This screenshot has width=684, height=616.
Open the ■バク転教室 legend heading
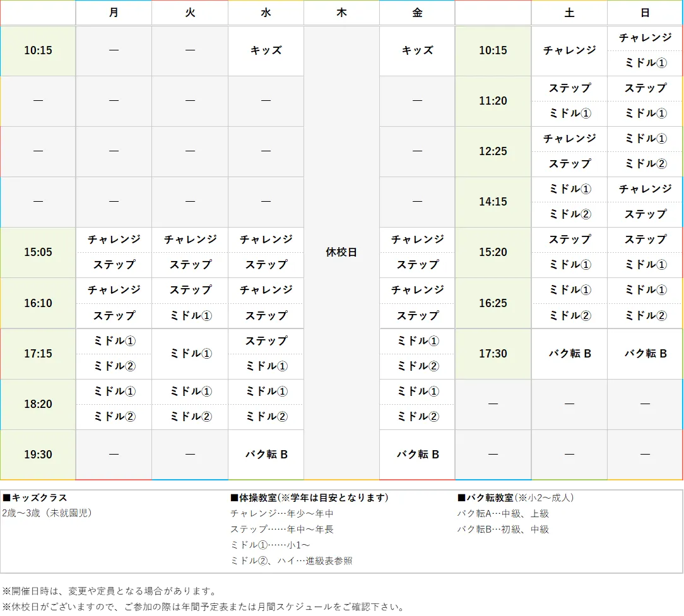(482, 497)
